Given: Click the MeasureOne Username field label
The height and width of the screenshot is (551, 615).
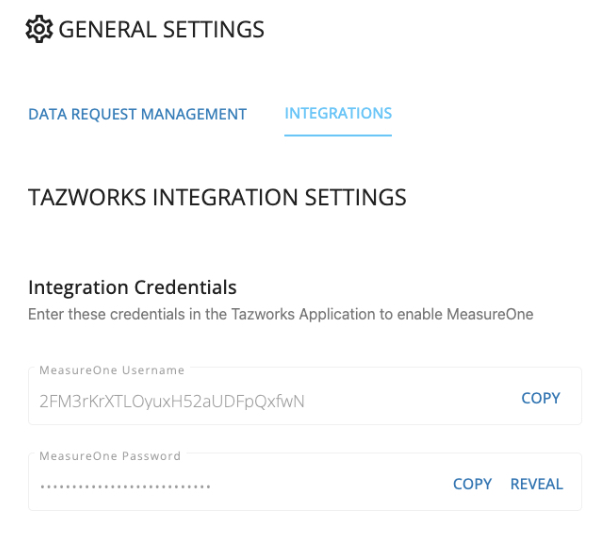Looking at the screenshot, I should [112, 370].
